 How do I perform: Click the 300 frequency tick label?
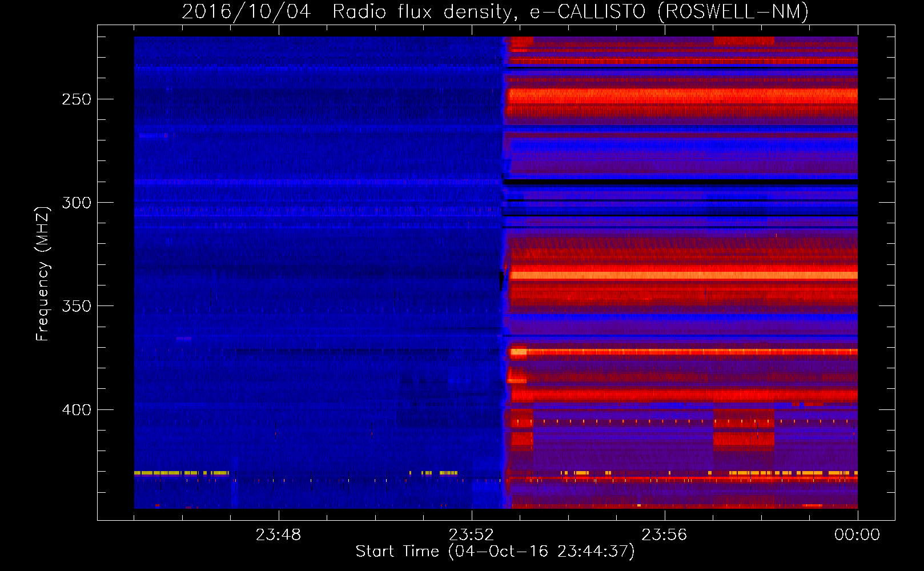pyautogui.click(x=77, y=203)
